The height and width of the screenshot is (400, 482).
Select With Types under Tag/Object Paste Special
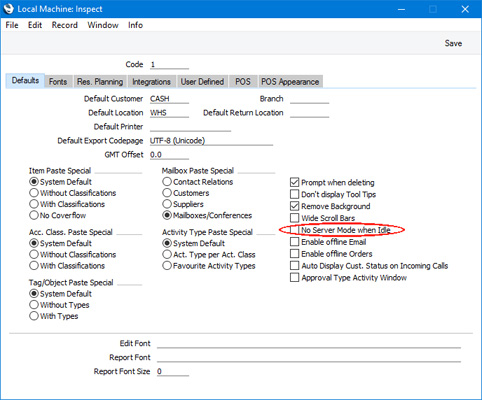coord(34,316)
